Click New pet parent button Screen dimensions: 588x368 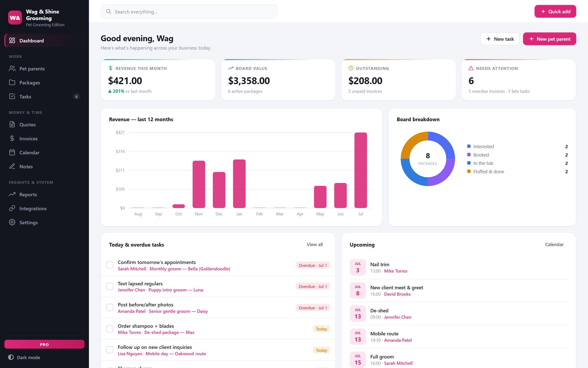(550, 39)
